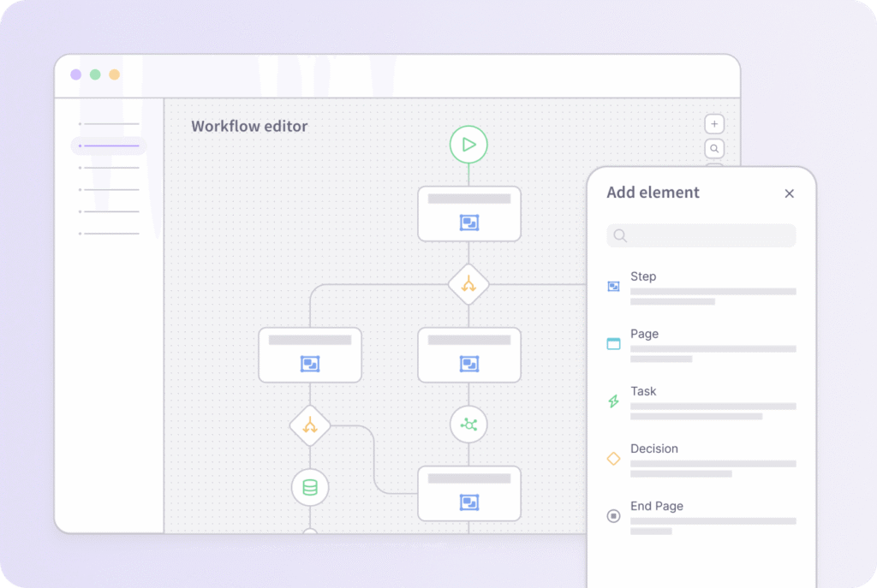Select the green database node

(x=310, y=488)
